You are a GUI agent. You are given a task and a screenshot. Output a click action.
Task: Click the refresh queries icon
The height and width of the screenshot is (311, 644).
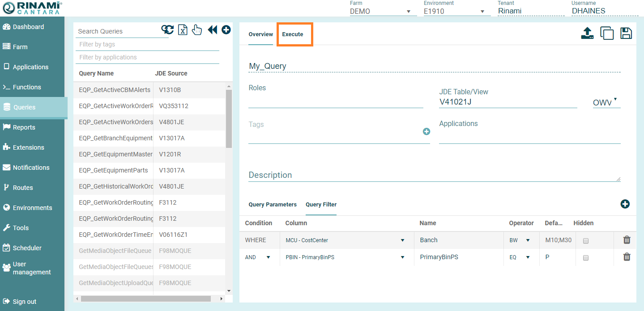tap(167, 29)
